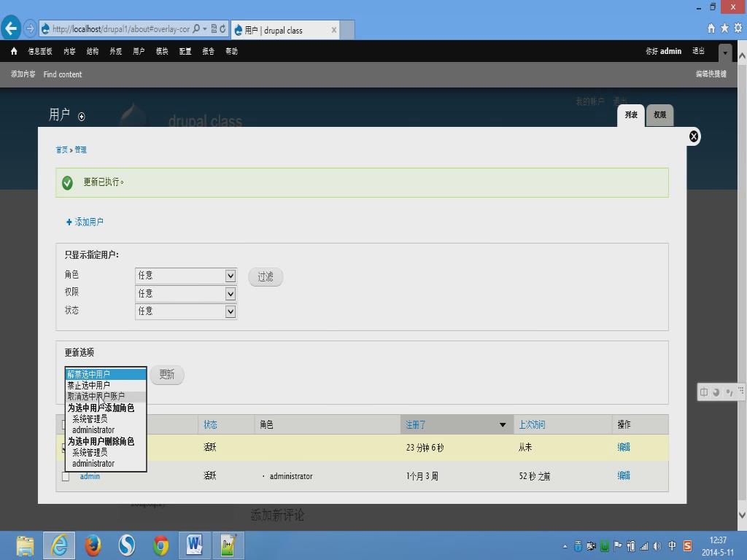Click the address bar URL field
Image resolution: width=747 pixels, height=560 pixels.
pyautogui.click(x=121, y=29)
